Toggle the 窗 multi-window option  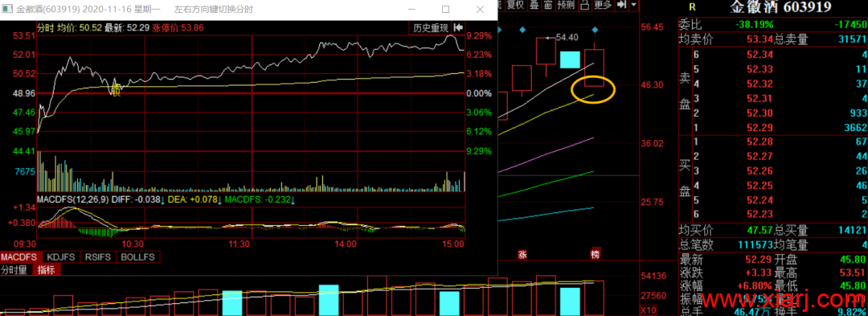(548, 5)
